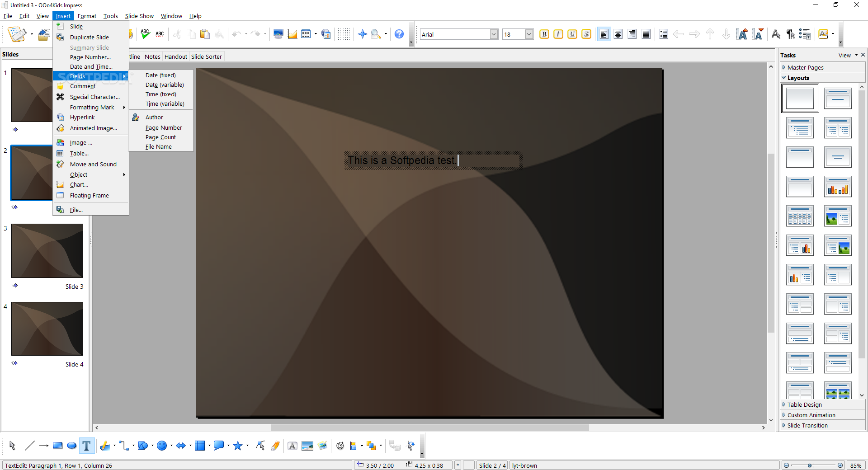The height and width of the screenshot is (470, 868).
Task: Open the Navigator star icon
Action: coord(363,34)
